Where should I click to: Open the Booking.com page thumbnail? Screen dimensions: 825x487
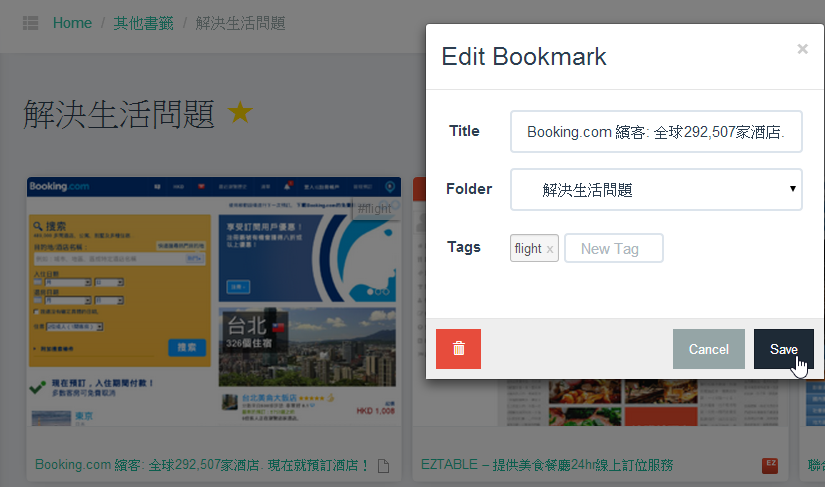[214, 301]
